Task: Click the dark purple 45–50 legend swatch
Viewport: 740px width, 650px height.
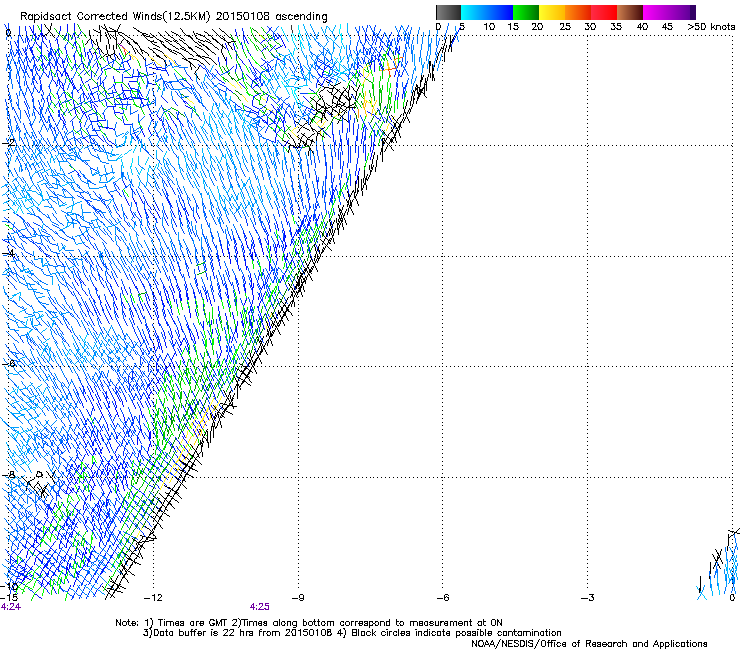Action: [682, 12]
